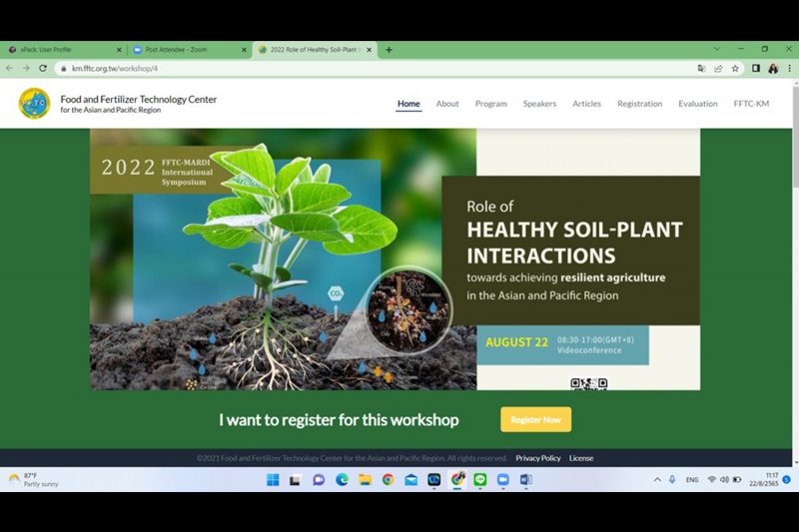Image resolution: width=799 pixels, height=532 pixels.
Task: Toggle the browser side panel
Action: (755, 69)
